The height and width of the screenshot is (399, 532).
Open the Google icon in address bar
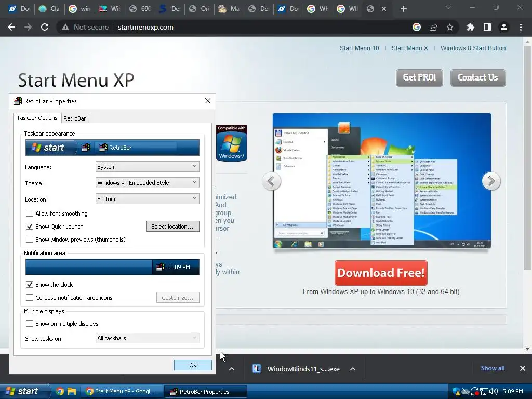(x=417, y=27)
